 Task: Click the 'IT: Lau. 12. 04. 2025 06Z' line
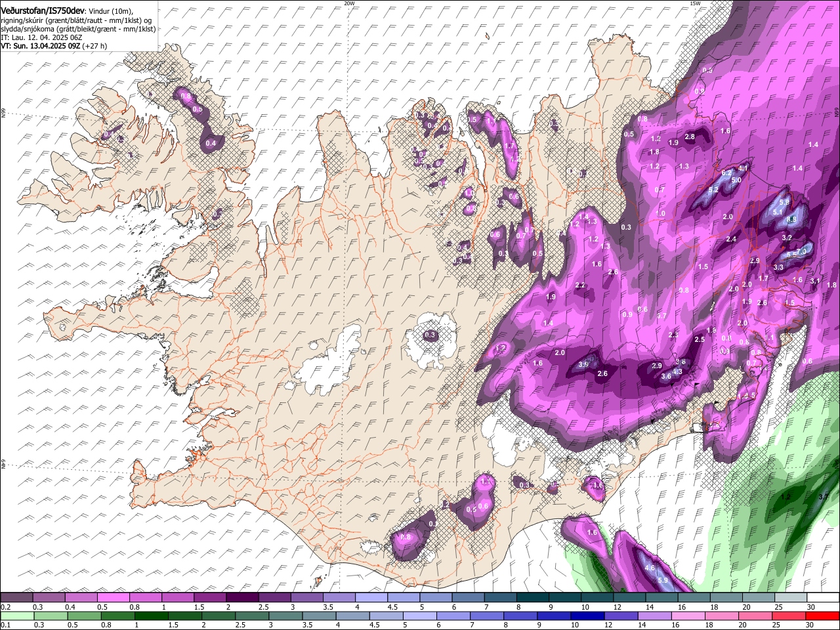[x=41, y=37]
